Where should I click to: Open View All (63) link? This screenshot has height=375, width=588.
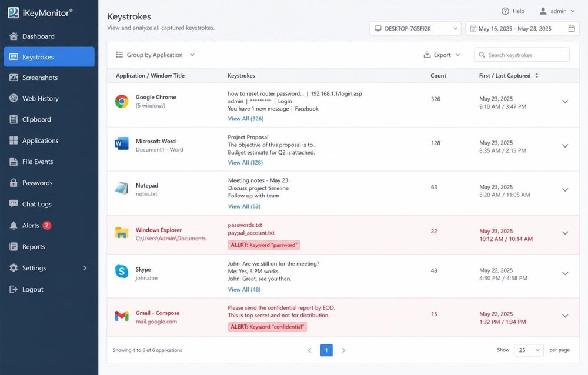coord(244,206)
